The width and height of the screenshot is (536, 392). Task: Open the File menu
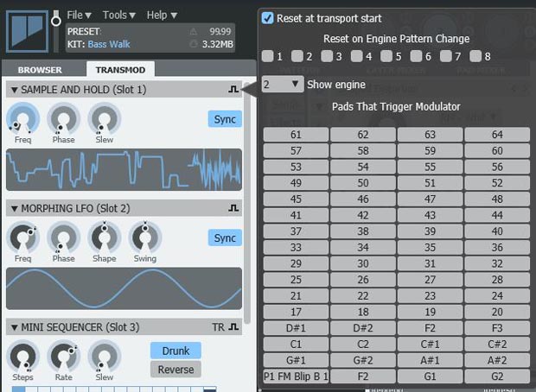click(x=79, y=15)
